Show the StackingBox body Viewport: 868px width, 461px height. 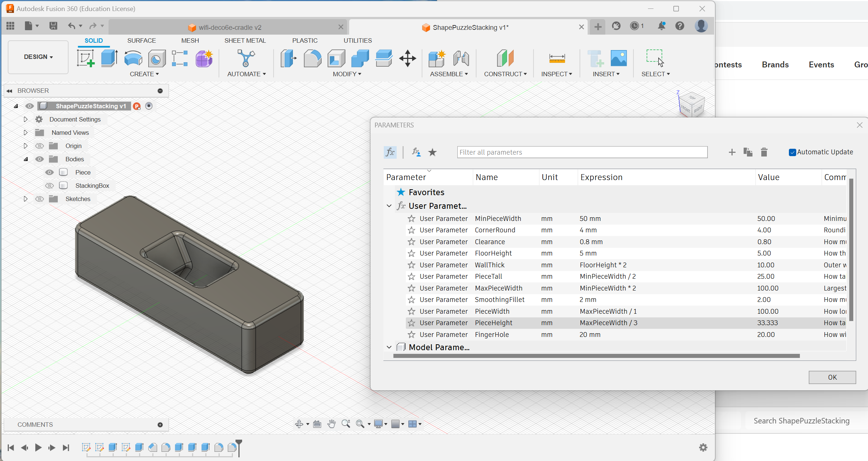[x=49, y=186]
